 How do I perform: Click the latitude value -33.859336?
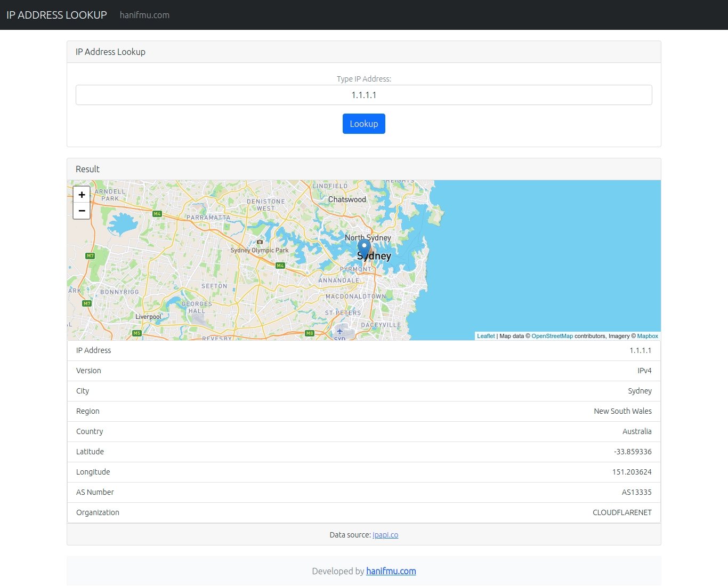pyautogui.click(x=633, y=452)
